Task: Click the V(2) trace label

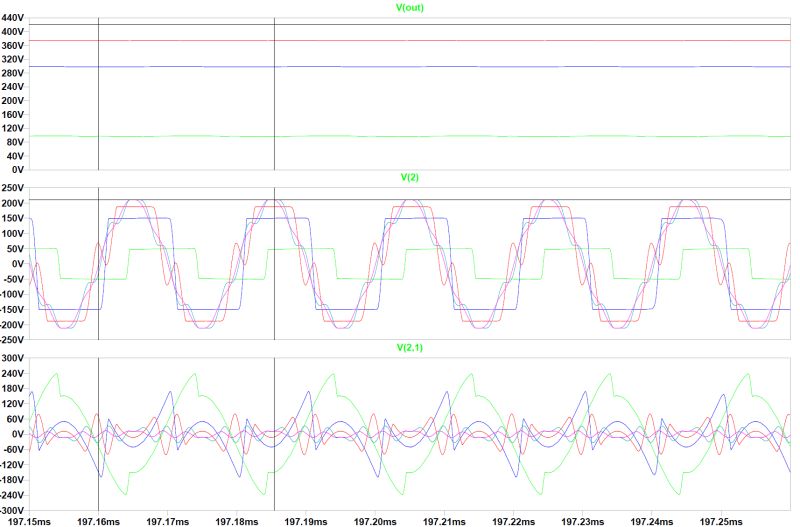Action: click(410, 177)
